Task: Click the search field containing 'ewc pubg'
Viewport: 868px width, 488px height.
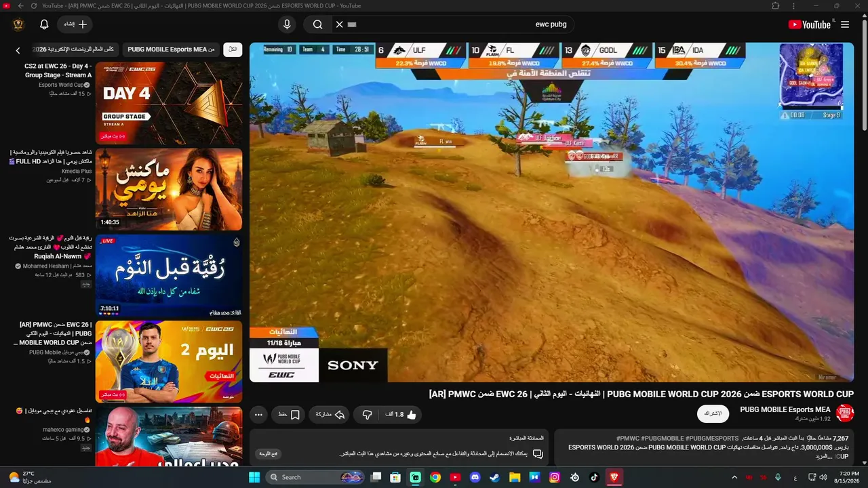Action: click(453, 24)
